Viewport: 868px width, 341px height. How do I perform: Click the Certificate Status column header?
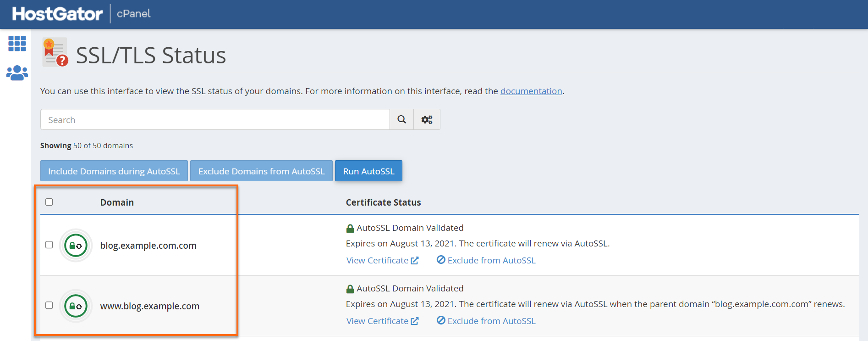(x=383, y=202)
